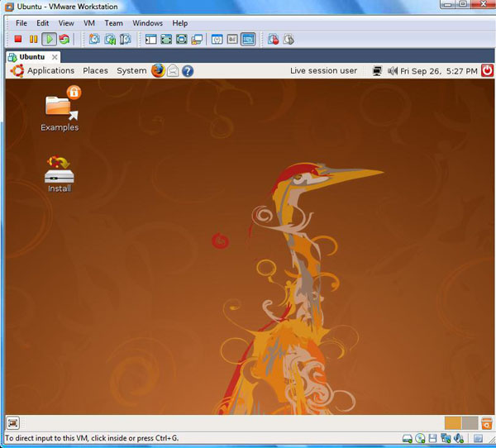The width and height of the screenshot is (496, 448).
Task: Click the CD/DVD drive status icon
Action: click(x=420, y=439)
